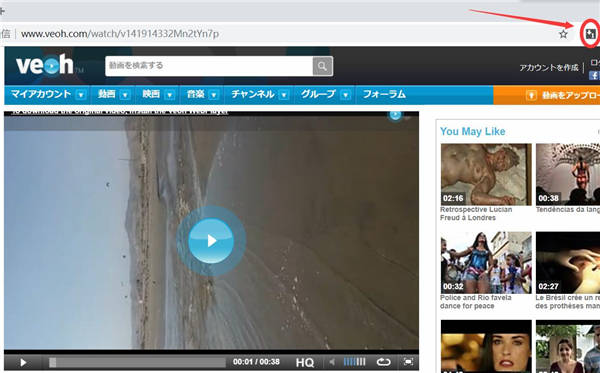Click the bookmark star in address bar
600x373 pixels.
click(563, 34)
